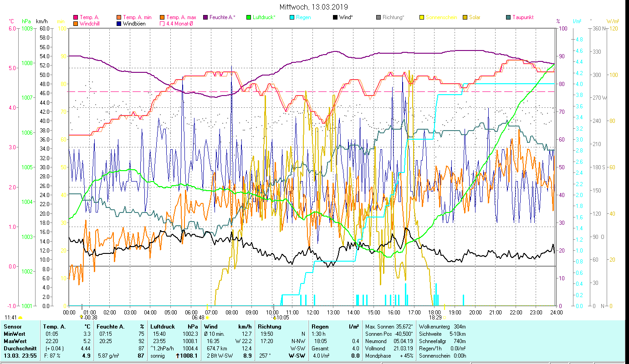The height and width of the screenshot is (364, 629).
Task: Click the Taupunkt legend label
Action: point(523,17)
